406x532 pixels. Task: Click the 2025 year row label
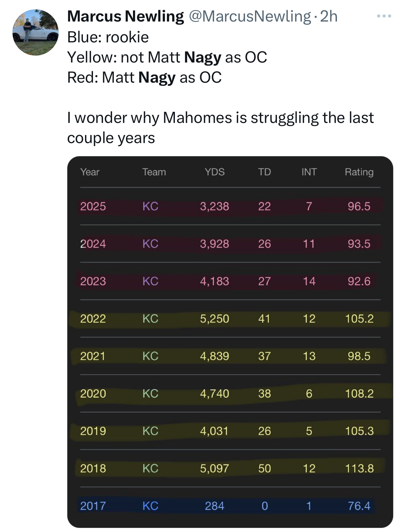pyautogui.click(x=93, y=206)
